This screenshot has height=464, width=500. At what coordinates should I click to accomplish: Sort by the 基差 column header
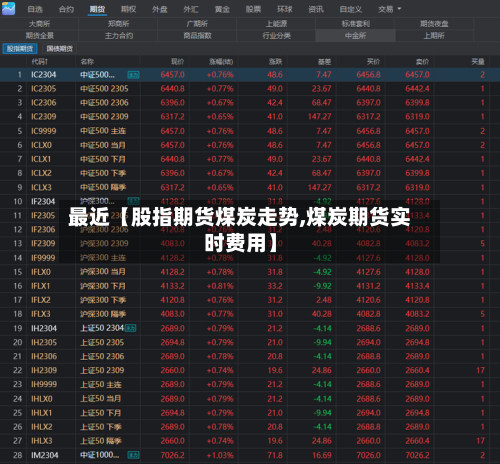[324, 62]
